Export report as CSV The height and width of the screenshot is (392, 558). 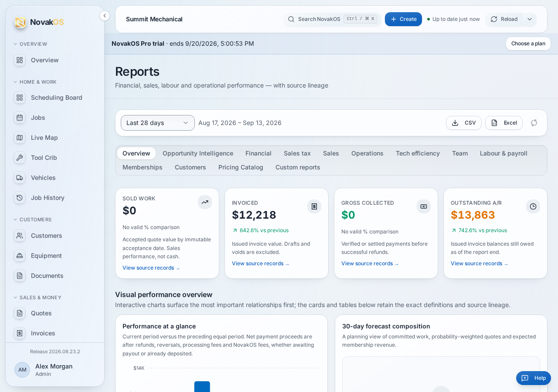[x=464, y=123]
